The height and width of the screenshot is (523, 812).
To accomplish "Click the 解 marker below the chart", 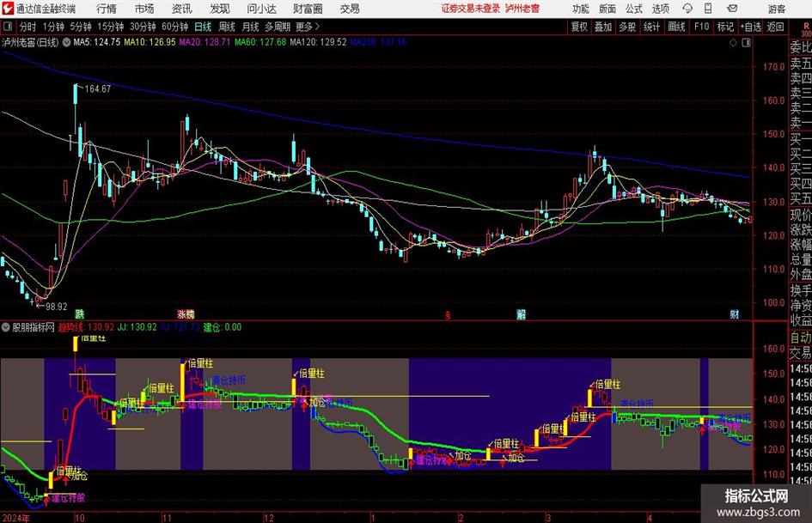I will (x=521, y=313).
